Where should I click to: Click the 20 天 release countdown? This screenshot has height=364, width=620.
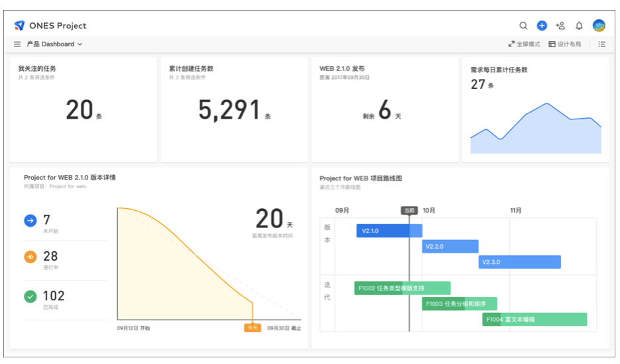pos(274,219)
